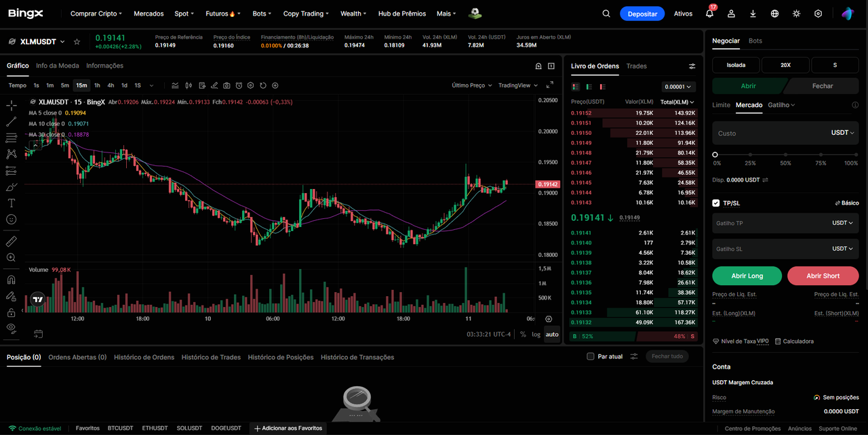Image resolution: width=868 pixels, height=435 pixels.
Task: Add XLMUSDT to favorites with star
Action: (77, 42)
